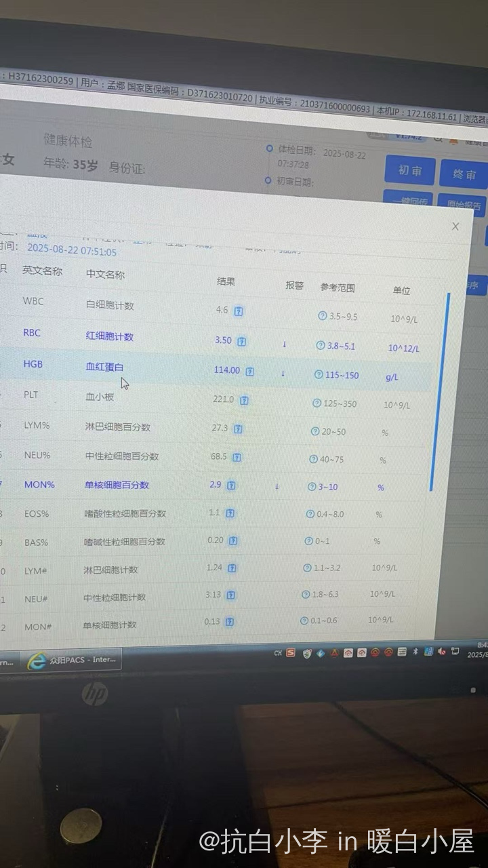This screenshot has height=868, width=488.
Task: Select the 白细胞计数 row name
Action: (x=110, y=305)
